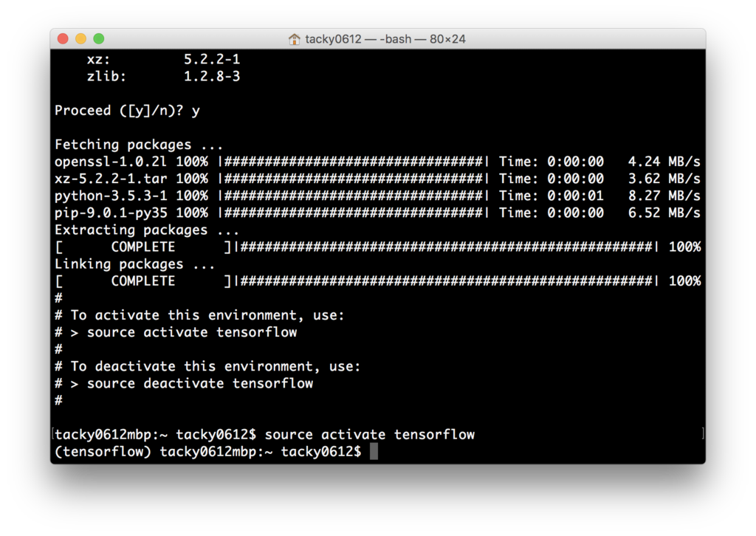The width and height of the screenshot is (756, 536).
Task: Click the window title 'tacky0612 — -bash — 80×24'
Action: (x=385, y=39)
